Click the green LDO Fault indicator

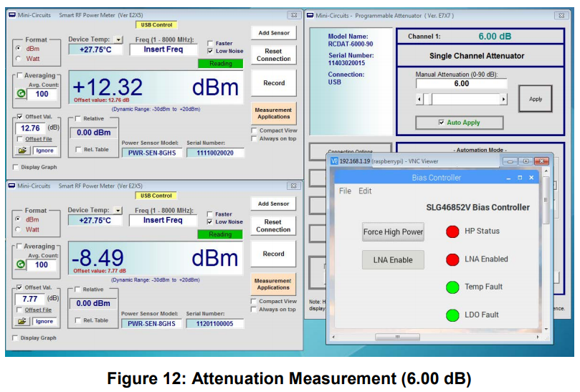(452, 315)
